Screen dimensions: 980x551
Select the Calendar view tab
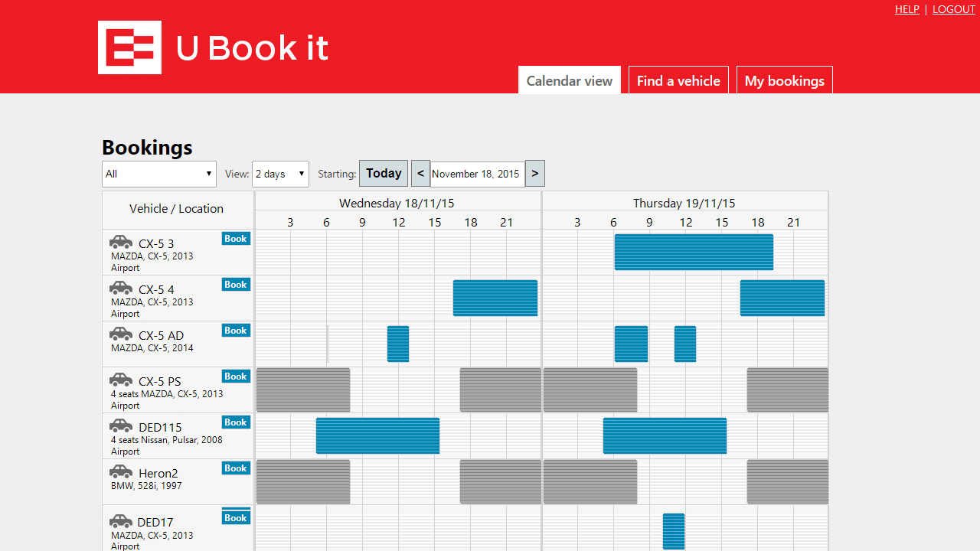[570, 80]
